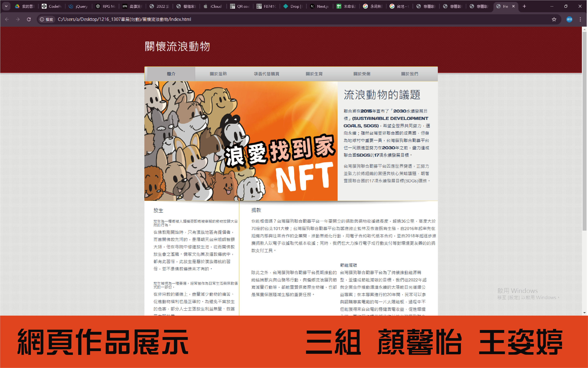Click the 捐款 section heading
This screenshot has height=368, width=588.
[x=256, y=210]
